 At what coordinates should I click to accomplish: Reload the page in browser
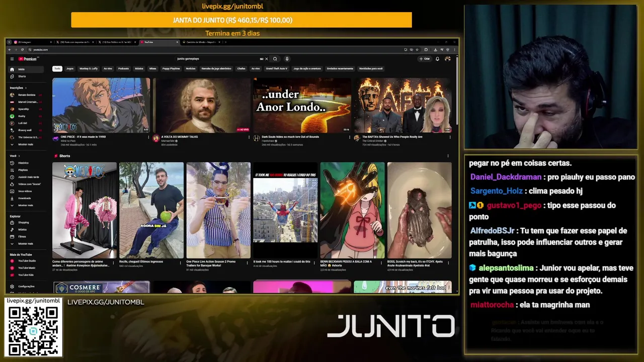[x=23, y=50]
